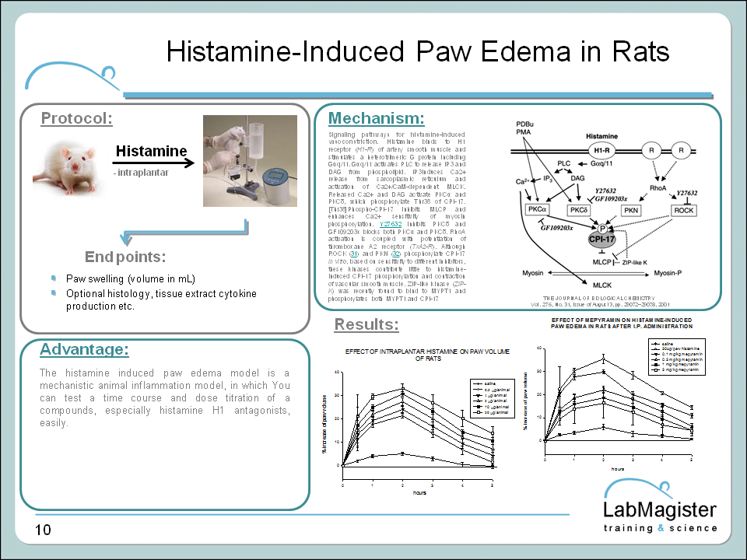The image size is (747, 560).
Task: Click the 'Advantage:' heading
Action: click(84, 349)
